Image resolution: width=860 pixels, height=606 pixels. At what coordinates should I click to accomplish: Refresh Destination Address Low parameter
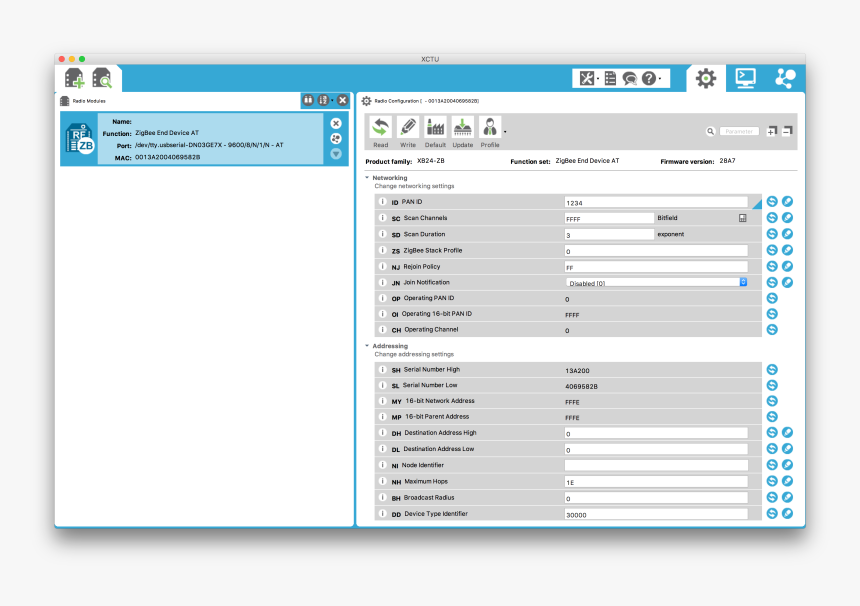pos(772,449)
